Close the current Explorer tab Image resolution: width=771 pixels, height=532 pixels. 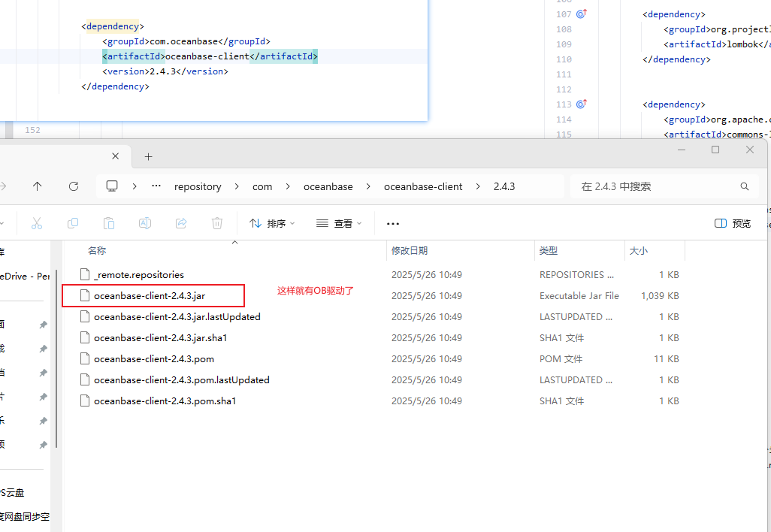[116, 156]
